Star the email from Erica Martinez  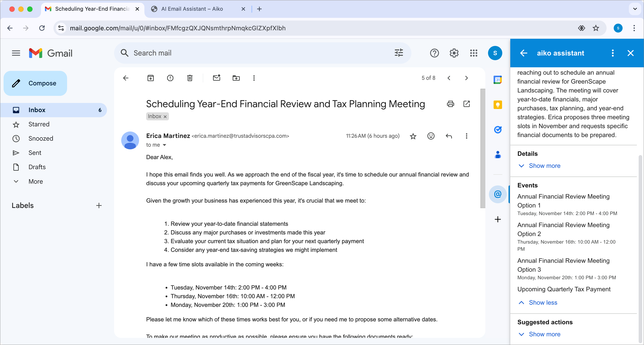[x=413, y=136]
